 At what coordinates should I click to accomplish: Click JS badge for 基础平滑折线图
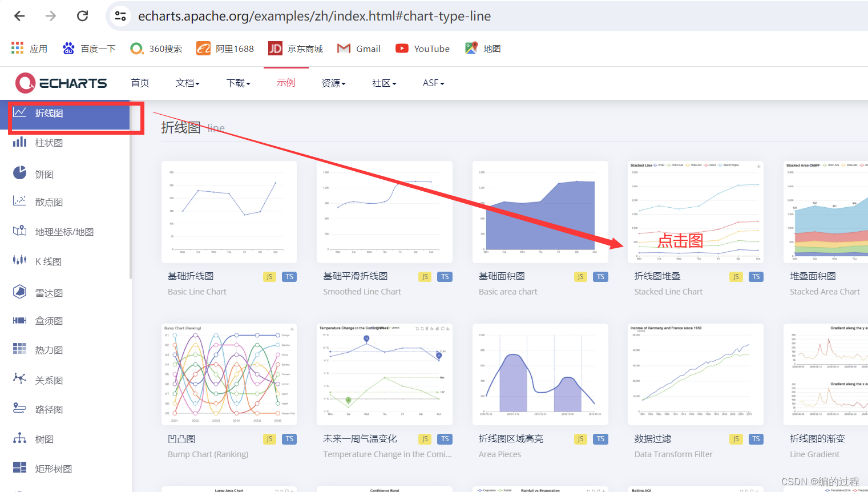tap(425, 277)
